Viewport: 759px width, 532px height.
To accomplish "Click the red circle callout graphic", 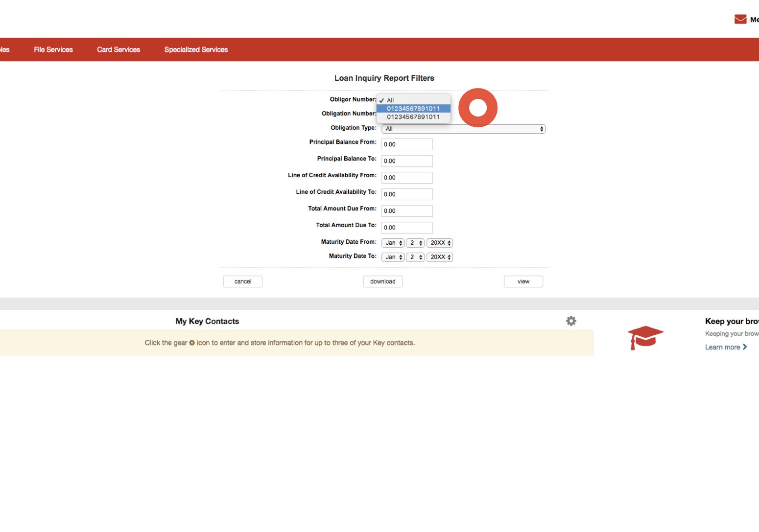I will [477, 108].
